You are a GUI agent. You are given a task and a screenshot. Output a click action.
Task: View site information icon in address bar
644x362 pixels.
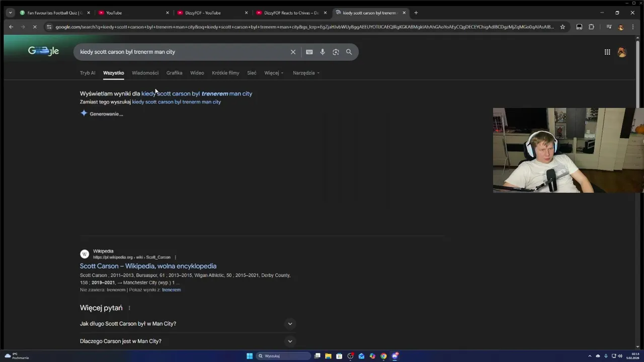tap(49, 27)
